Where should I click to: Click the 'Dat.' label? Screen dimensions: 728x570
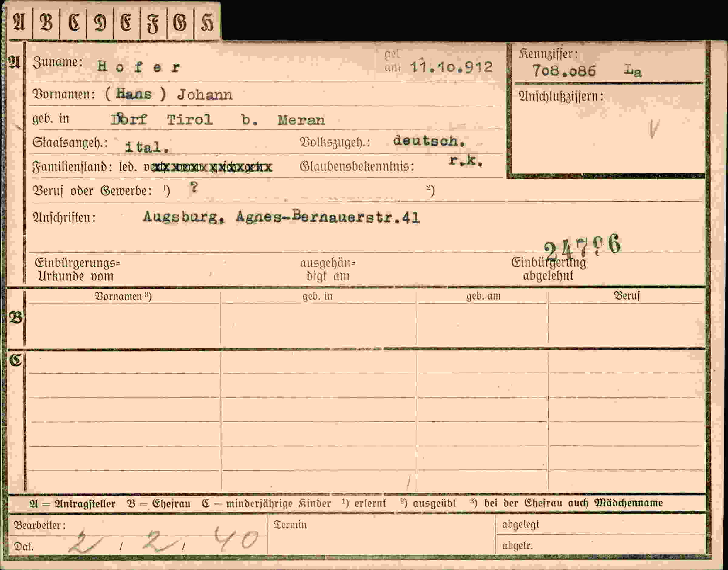pyautogui.click(x=23, y=547)
